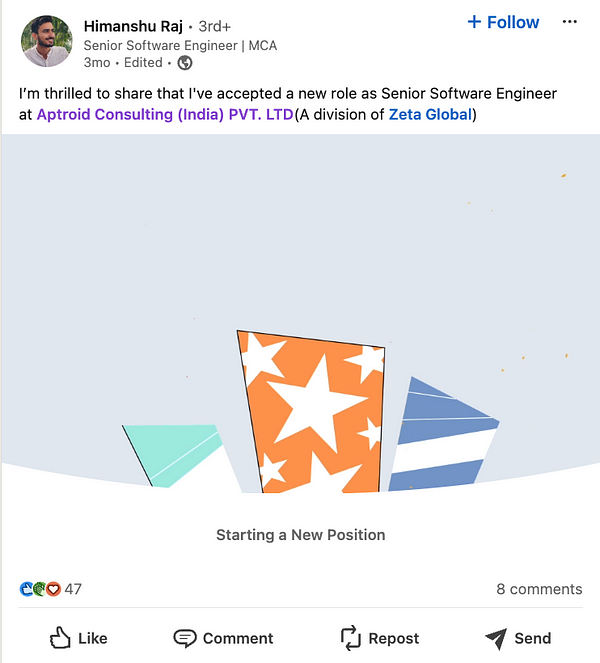Screen dimensions: 600x663
Task: Click the Repost arrows icon
Action: point(350,638)
